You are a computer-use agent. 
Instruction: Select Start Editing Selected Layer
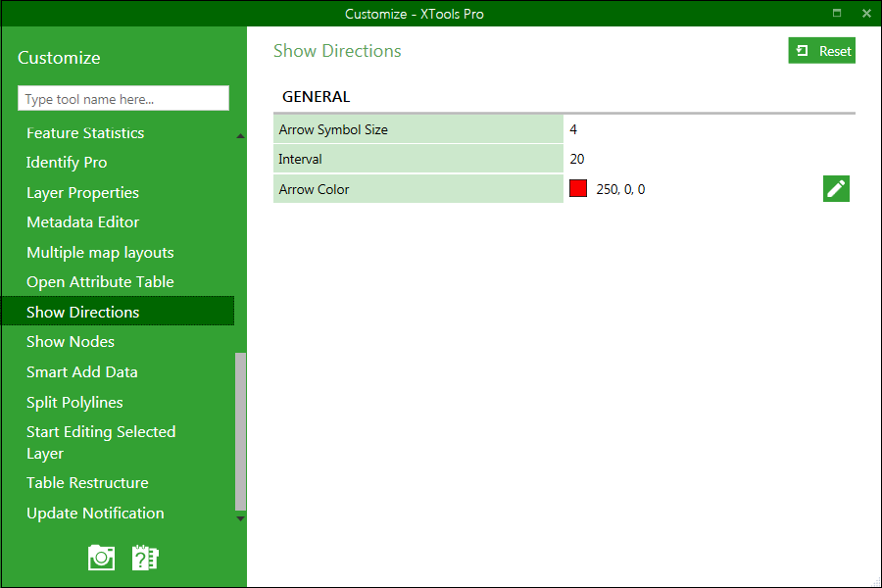[101, 442]
